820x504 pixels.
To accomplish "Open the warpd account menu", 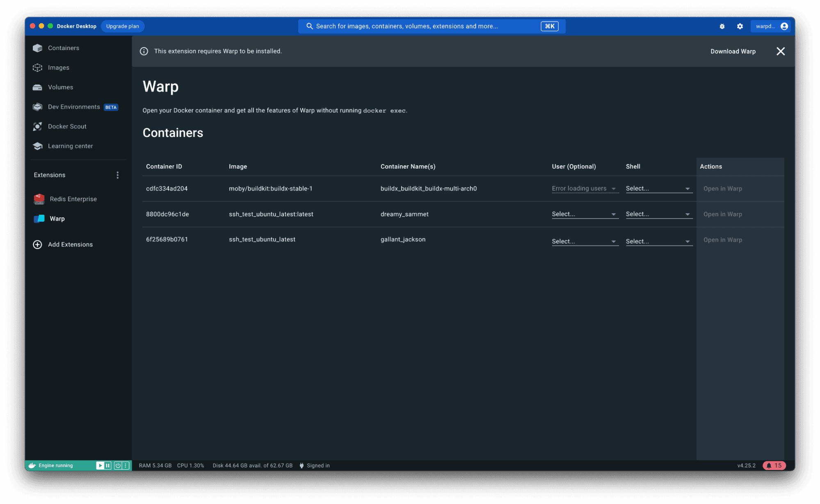I will 770,26.
